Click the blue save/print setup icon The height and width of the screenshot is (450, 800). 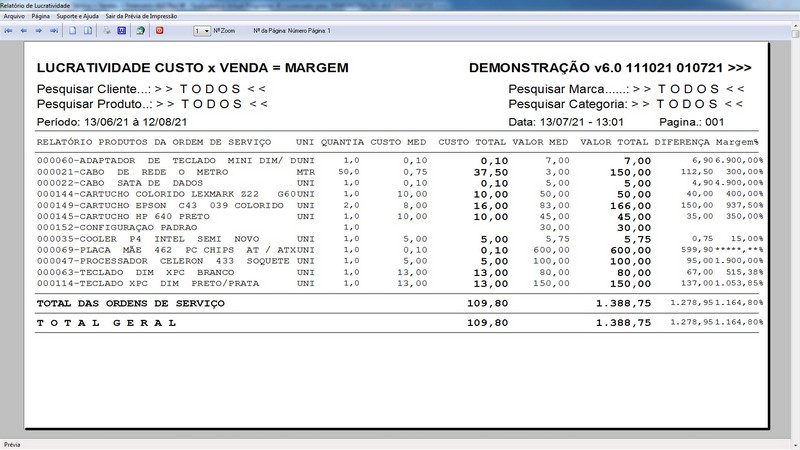point(121,31)
